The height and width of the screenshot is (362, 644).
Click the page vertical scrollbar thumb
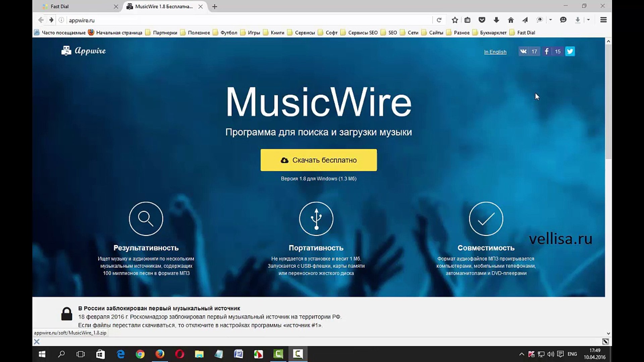(608, 102)
